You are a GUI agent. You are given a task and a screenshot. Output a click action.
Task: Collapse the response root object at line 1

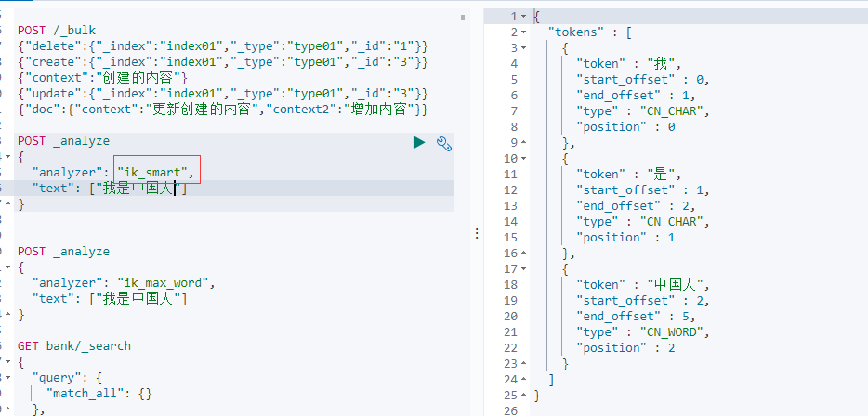tap(523, 17)
